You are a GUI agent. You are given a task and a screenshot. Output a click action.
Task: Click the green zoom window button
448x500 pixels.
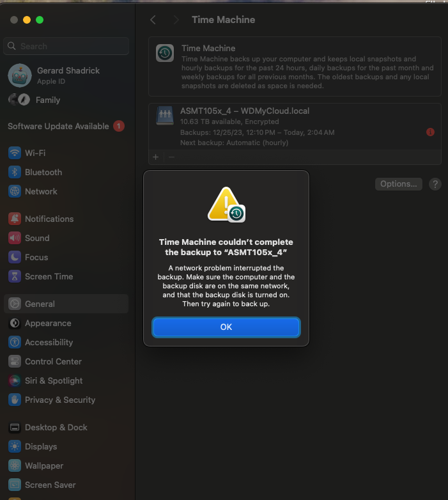tap(40, 20)
